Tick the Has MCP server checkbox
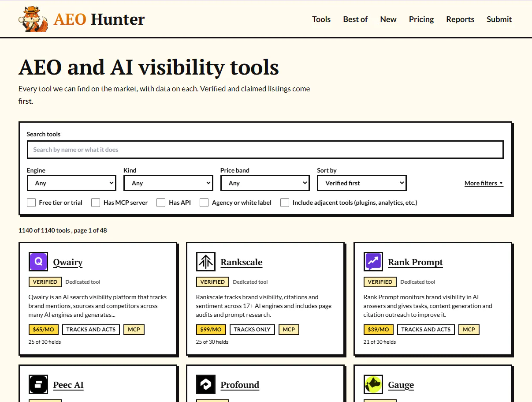Screen dimensions: 532x402 pyautogui.click(x=96, y=203)
